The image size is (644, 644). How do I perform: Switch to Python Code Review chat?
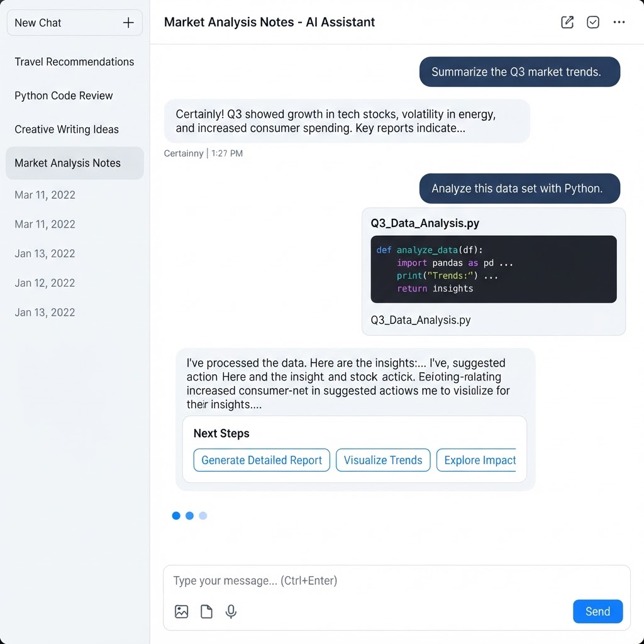[64, 96]
